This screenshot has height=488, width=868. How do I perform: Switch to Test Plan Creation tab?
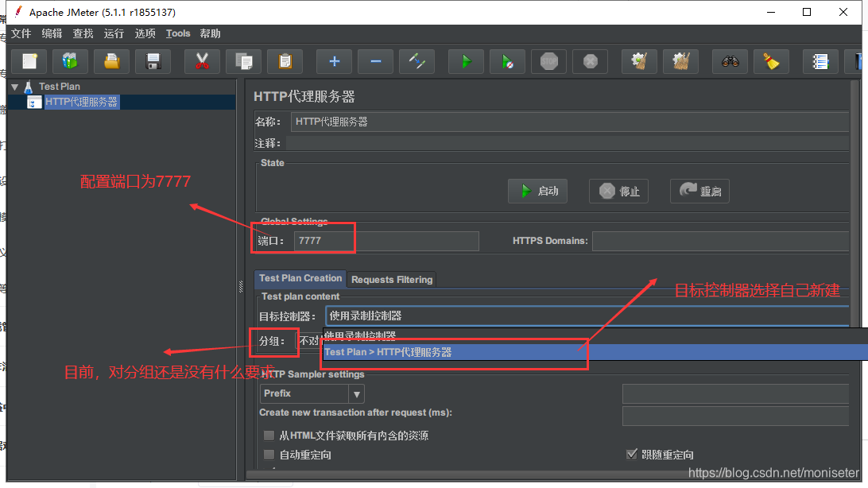[300, 278]
